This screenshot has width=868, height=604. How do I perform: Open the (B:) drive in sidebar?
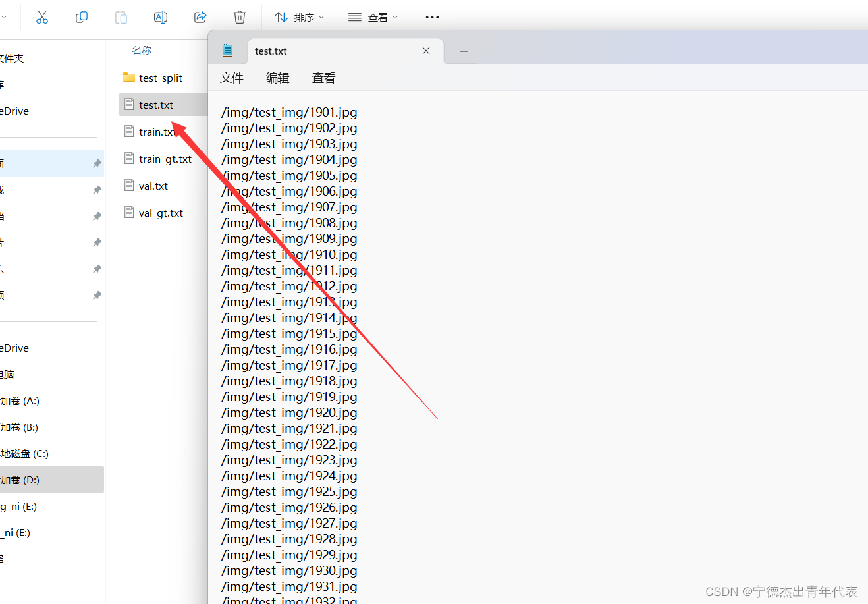52,427
